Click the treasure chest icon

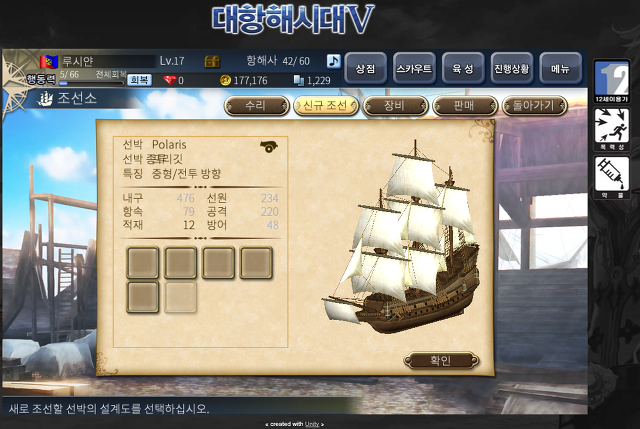point(212,62)
